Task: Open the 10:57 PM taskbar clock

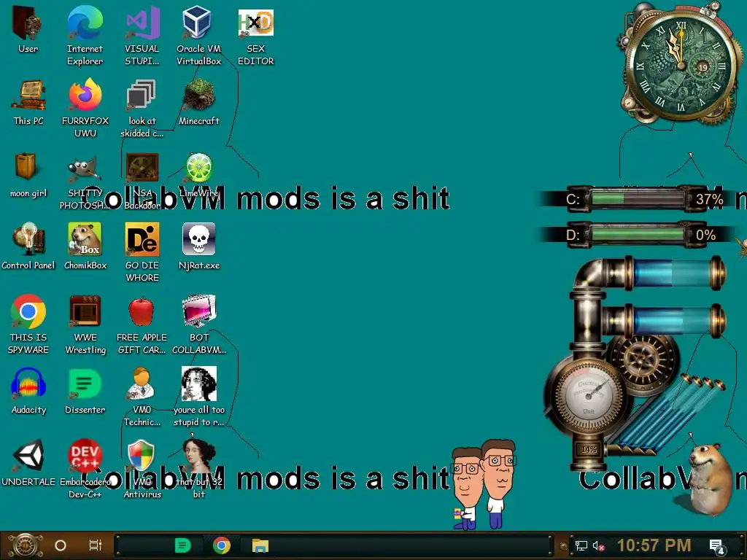Action: pos(654,545)
